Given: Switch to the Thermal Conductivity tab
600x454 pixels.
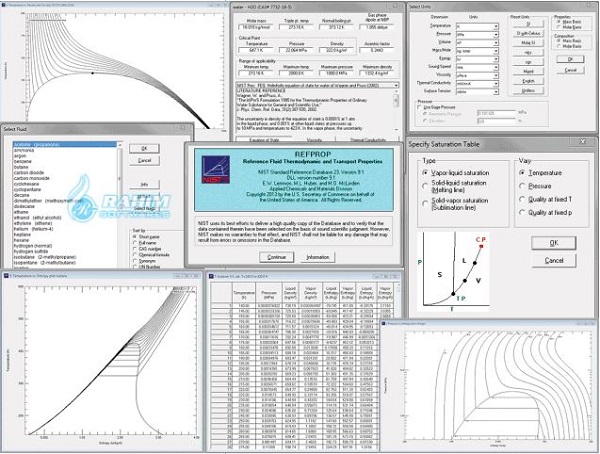Looking at the screenshot, I should coord(367,140).
